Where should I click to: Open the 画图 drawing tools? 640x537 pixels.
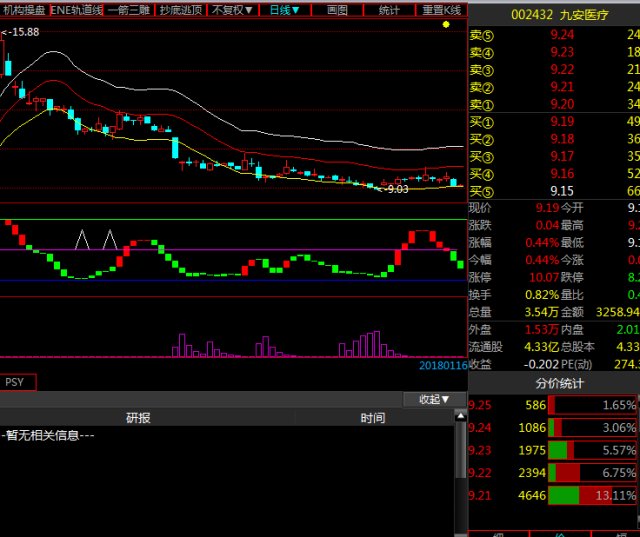[337, 9]
